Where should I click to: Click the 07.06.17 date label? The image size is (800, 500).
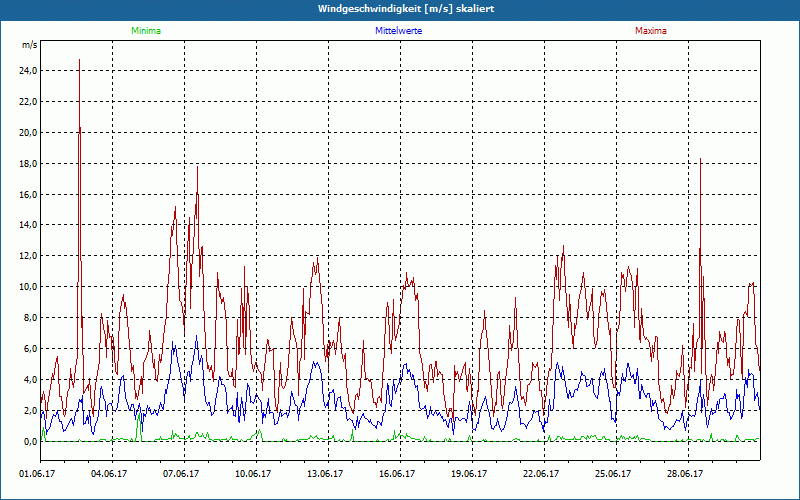click(181, 474)
